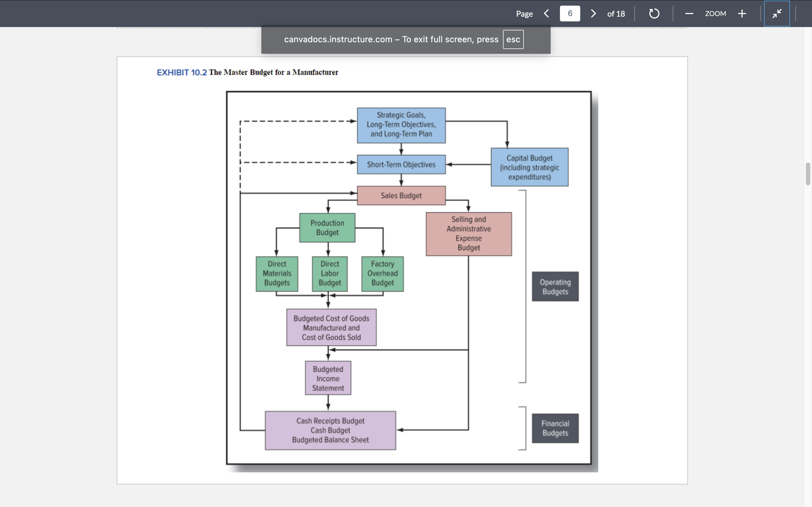This screenshot has width=812, height=507.
Task: Zoom in with the plus icon
Action: pyautogui.click(x=742, y=14)
